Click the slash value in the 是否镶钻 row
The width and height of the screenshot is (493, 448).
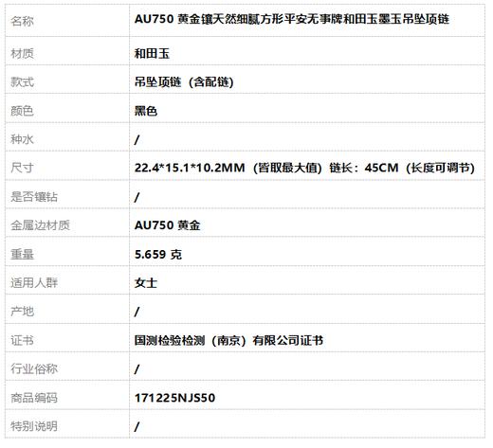tap(137, 197)
